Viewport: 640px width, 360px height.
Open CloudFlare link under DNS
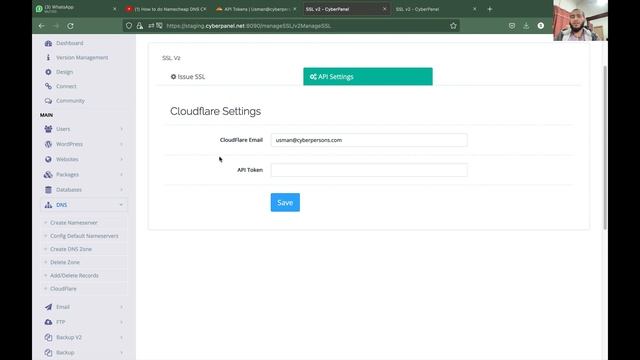63,289
